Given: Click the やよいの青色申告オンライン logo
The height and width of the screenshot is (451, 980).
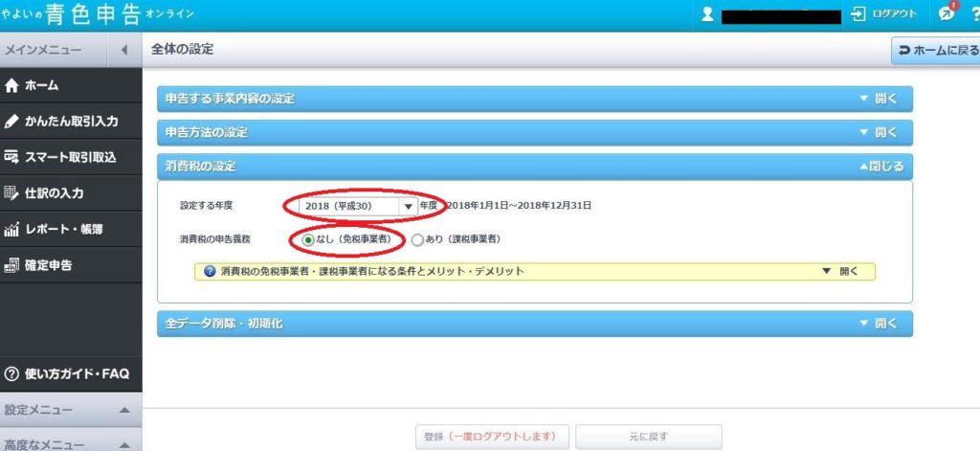Looking at the screenshot, I should pyautogui.click(x=97, y=14).
